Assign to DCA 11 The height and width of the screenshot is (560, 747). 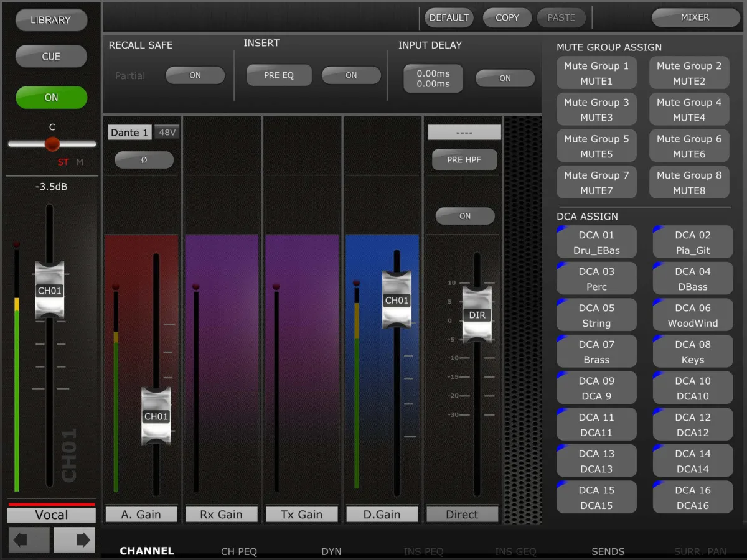596,424
